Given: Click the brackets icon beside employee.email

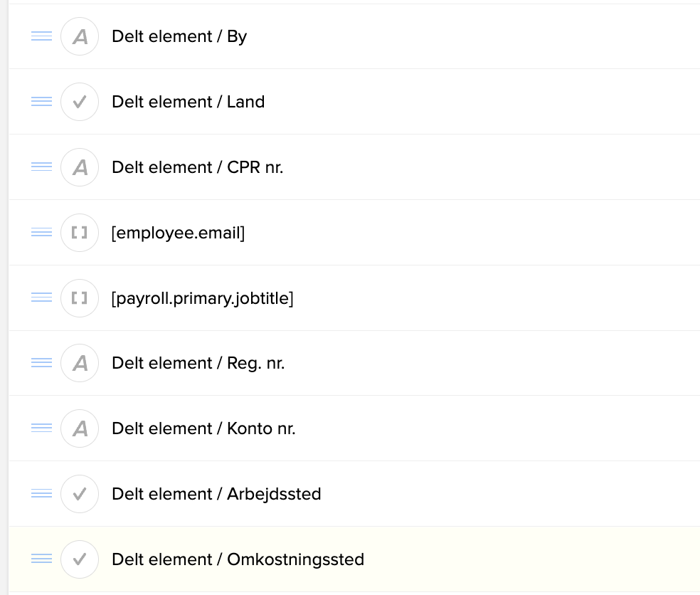Looking at the screenshot, I should (x=80, y=233).
